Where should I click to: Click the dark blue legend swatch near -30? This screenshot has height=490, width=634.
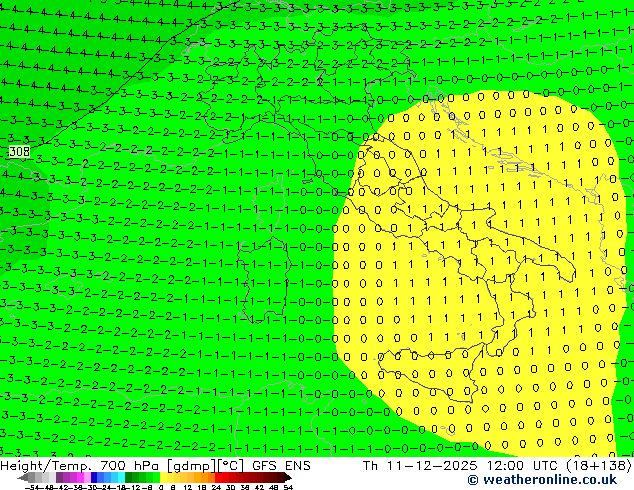(x=94, y=477)
